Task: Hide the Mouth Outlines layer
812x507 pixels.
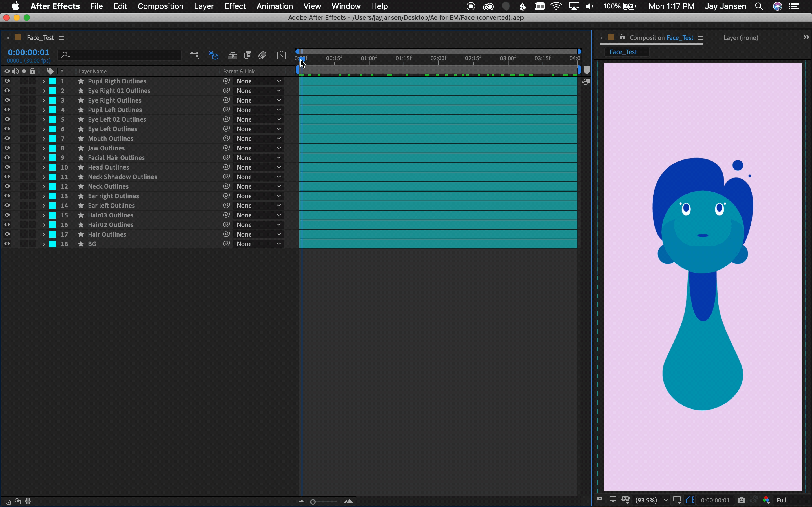Action: coord(7,139)
